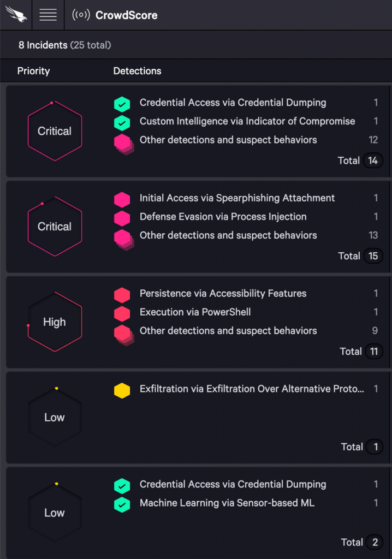The height and width of the screenshot is (559, 392).
Task: Click the Total 14 count badge
Action: (373, 160)
